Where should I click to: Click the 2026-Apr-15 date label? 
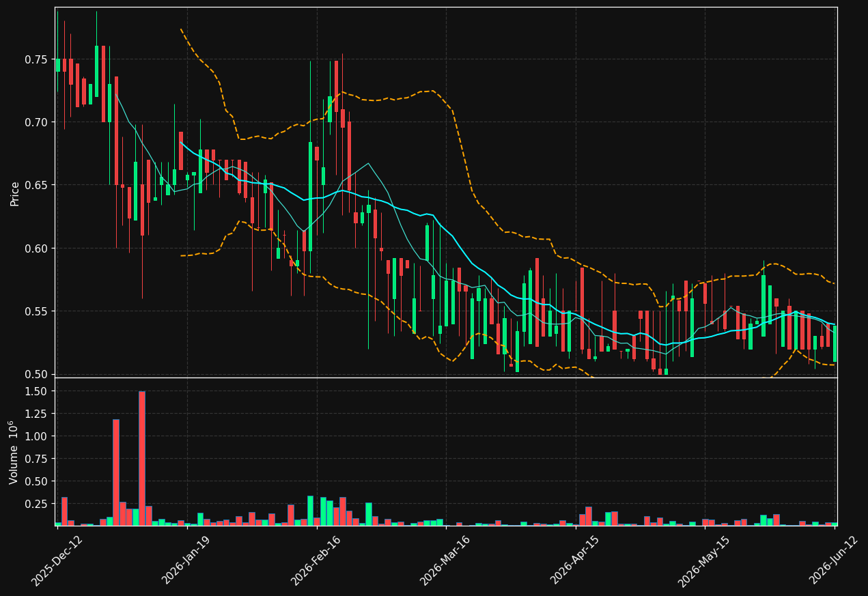coord(575,560)
